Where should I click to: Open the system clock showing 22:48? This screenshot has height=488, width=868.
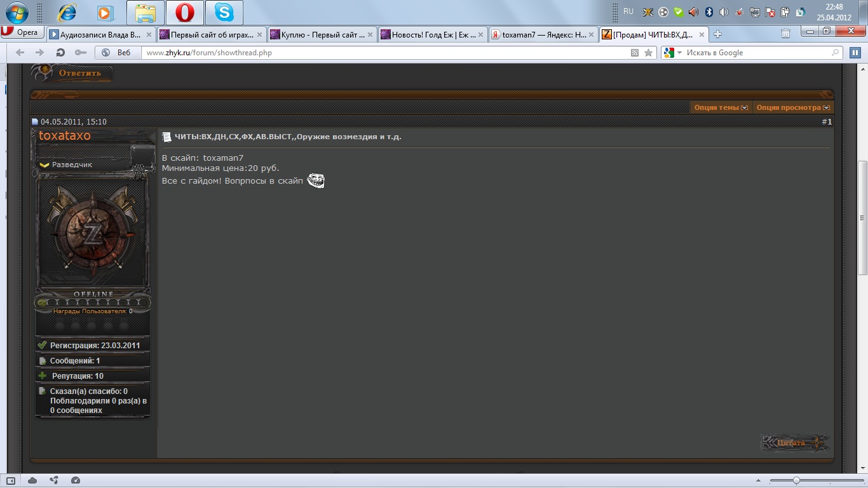pyautogui.click(x=834, y=12)
